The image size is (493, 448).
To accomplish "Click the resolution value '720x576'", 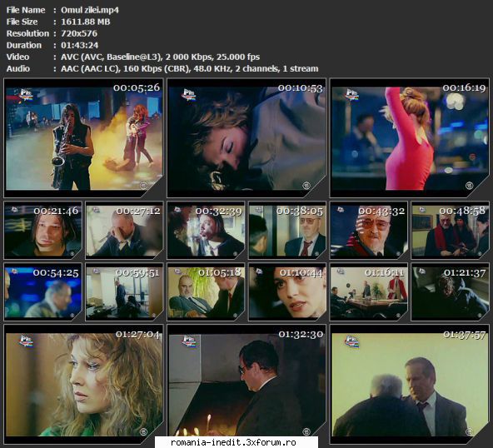I will point(79,33).
